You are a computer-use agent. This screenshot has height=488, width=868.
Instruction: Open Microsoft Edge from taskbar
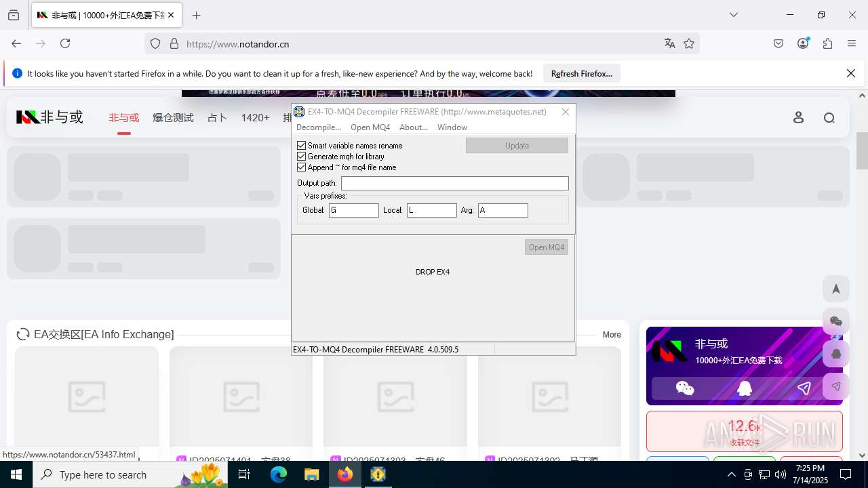[x=279, y=474]
